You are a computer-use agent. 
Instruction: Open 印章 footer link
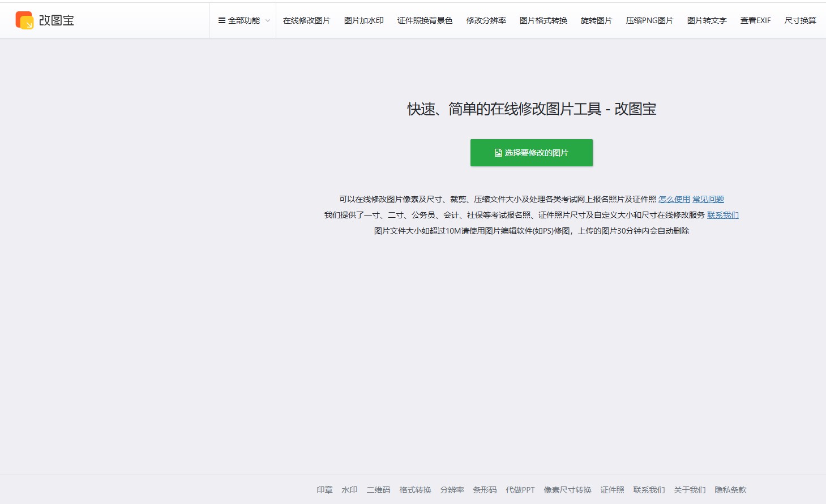[324, 490]
